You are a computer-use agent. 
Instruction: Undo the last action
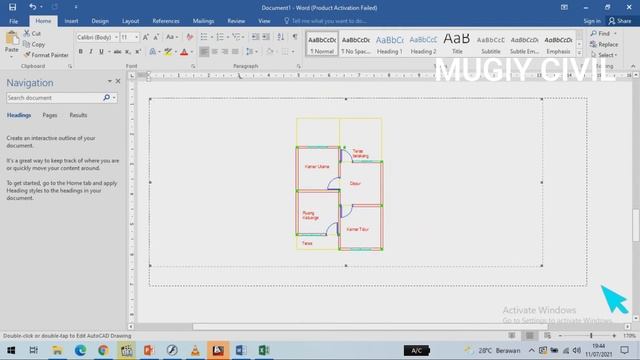pyautogui.click(x=32, y=7)
